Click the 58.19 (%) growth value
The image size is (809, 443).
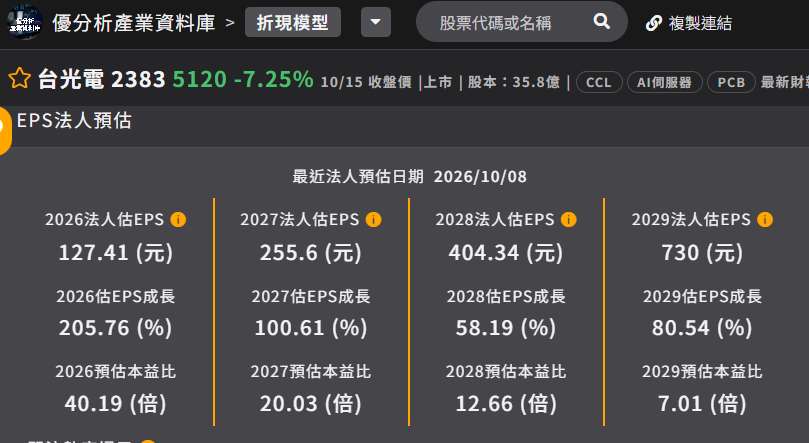click(x=506, y=328)
